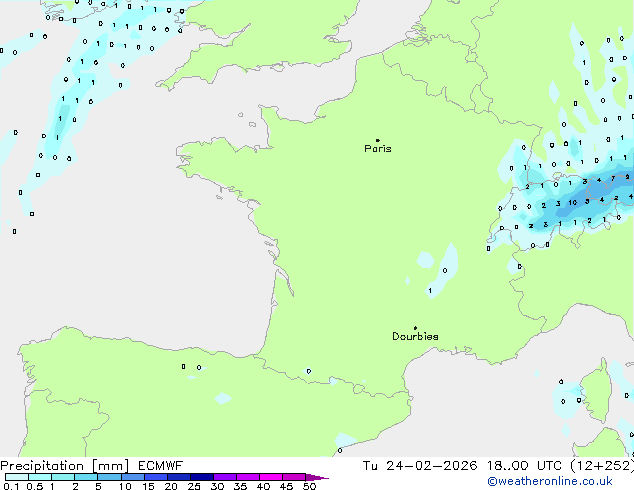Viewport: 634px width, 490px height.
Task: Click the 15–20 mm legend color swatch
Action: click(156, 477)
